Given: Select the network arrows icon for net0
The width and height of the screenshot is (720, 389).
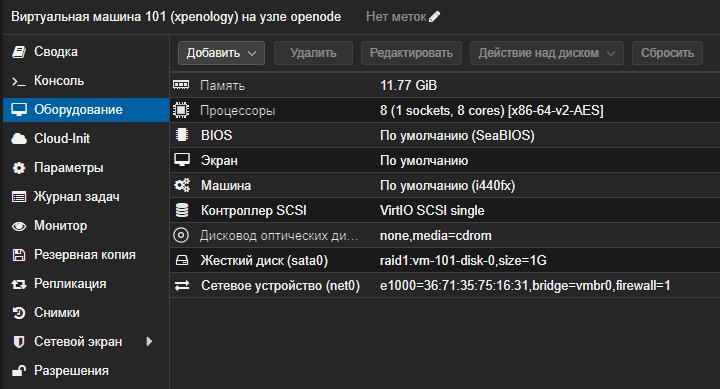Looking at the screenshot, I should tap(182, 286).
